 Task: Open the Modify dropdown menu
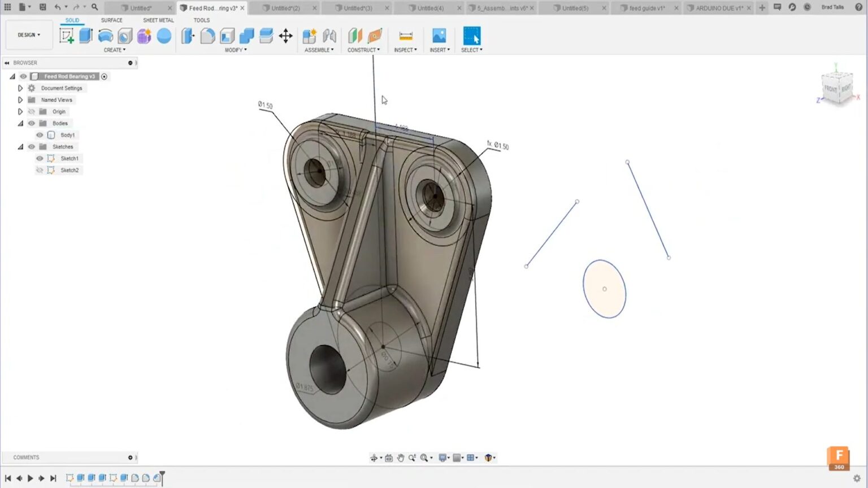[x=236, y=50]
